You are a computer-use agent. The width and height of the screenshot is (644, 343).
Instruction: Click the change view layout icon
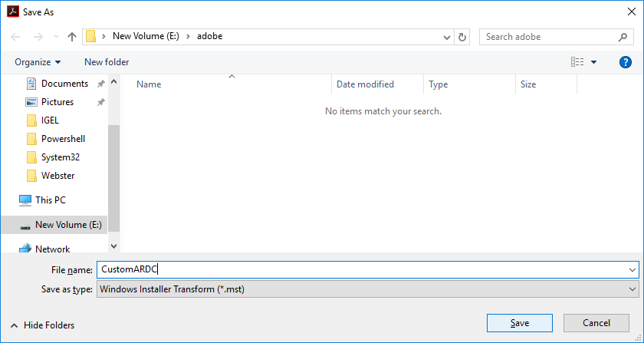click(x=577, y=62)
